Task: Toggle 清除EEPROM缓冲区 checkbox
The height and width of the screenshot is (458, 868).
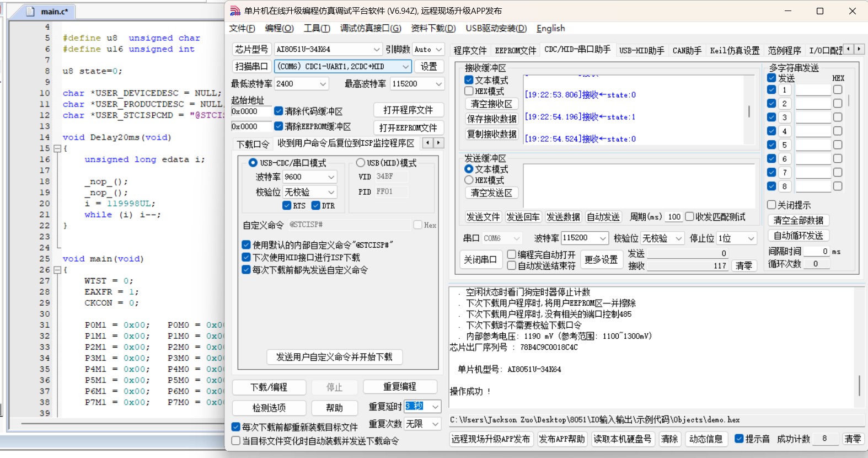Action: 278,126
